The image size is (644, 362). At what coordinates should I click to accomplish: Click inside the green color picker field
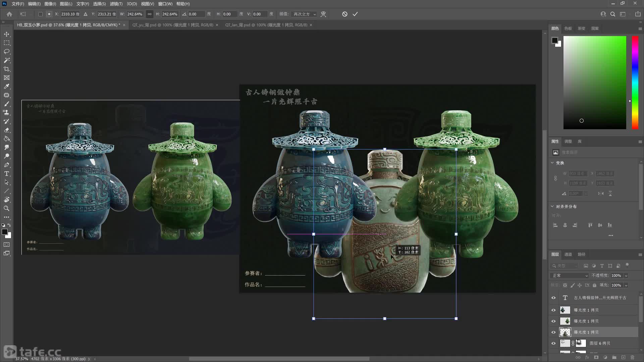pyautogui.click(x=595, y=82)
